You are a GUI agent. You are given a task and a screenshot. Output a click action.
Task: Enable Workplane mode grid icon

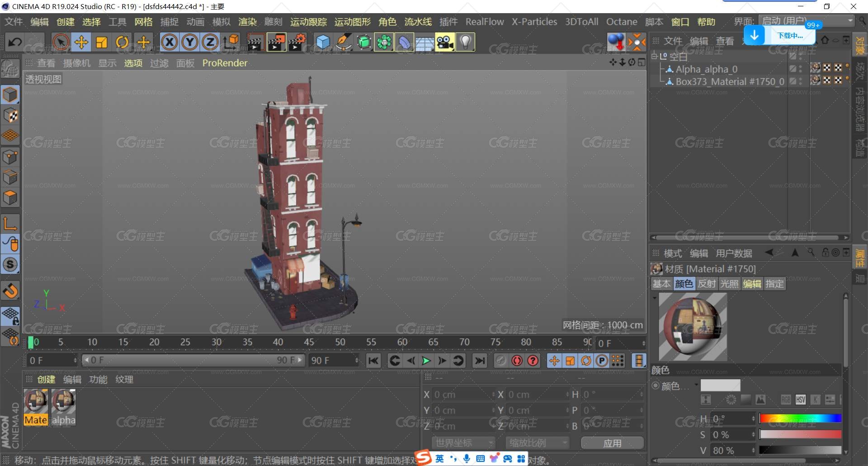(10, 135)
